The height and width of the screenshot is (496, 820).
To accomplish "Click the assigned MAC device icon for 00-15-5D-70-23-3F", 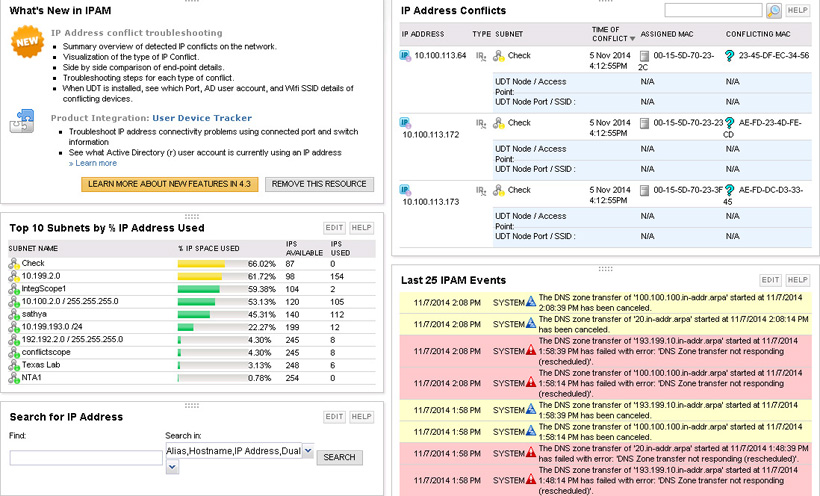I will 645,190.
